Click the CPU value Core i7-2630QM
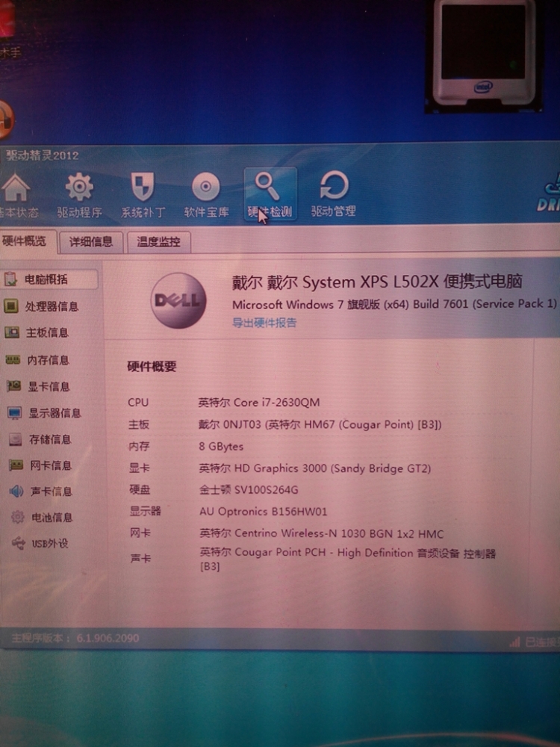Viewport: 560px width, 747px height. [259, 403]
